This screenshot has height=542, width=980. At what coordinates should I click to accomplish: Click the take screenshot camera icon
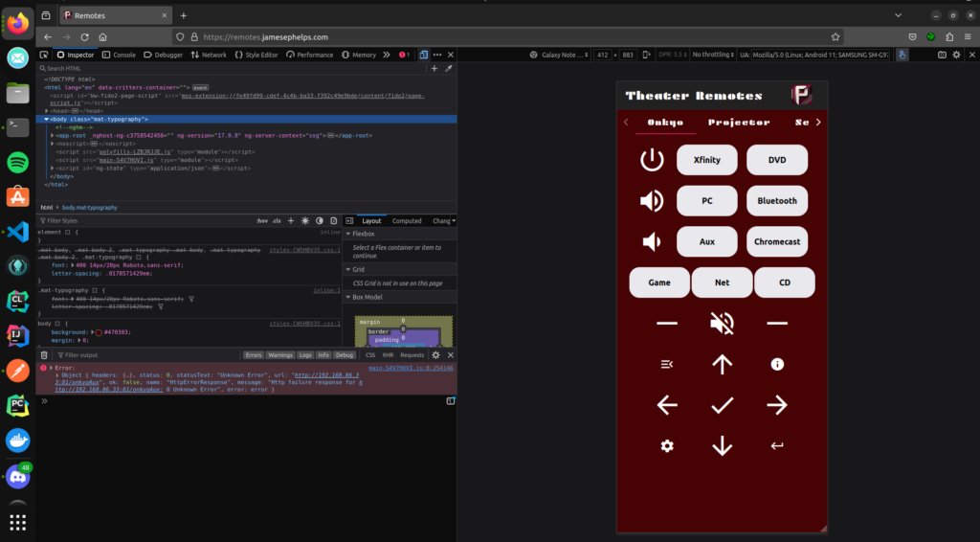(x=942, y=55)
